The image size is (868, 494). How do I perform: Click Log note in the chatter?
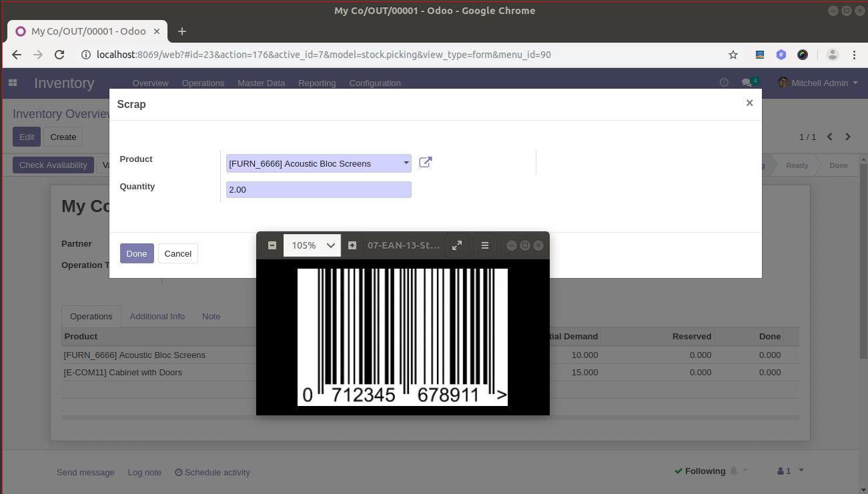[x=145, y=472]
